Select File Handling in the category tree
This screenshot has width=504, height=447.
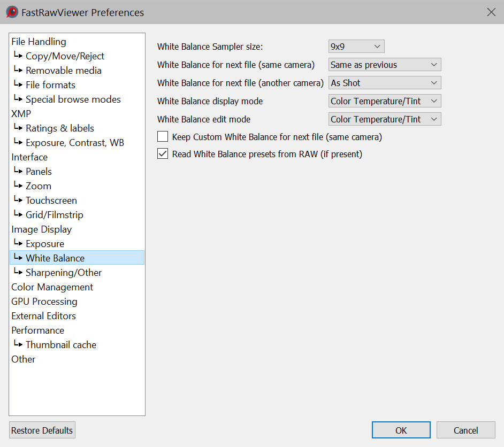[x=39, y=42]
